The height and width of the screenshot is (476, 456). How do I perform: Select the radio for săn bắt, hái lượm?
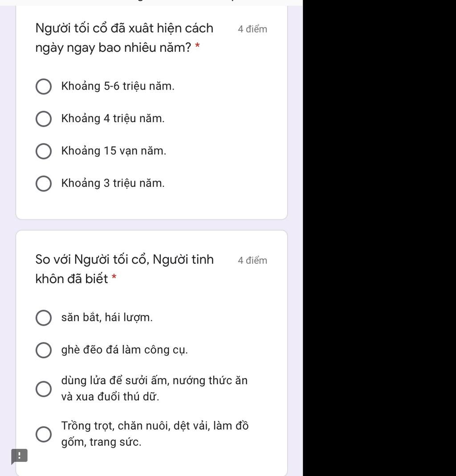click(43, 318)
